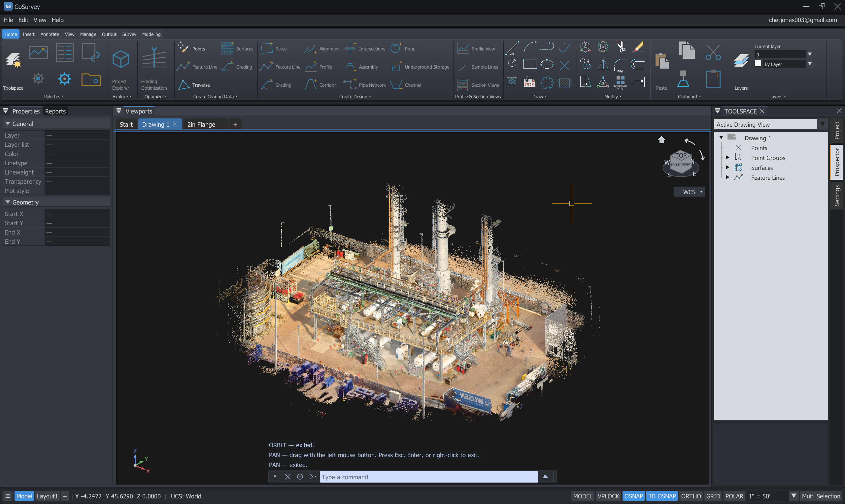
Task: Choose the Pipe Network tool
Action: coord(364,85)
